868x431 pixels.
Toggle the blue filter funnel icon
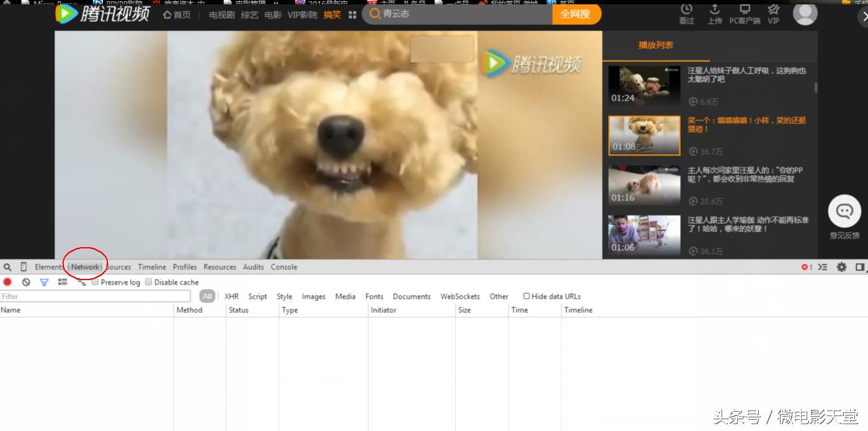pos(44,282)
